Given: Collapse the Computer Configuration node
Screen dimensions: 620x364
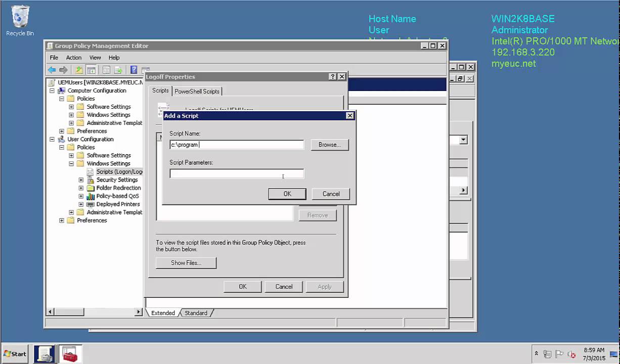Looking at the screenshot, I should (x=52, y=91).
